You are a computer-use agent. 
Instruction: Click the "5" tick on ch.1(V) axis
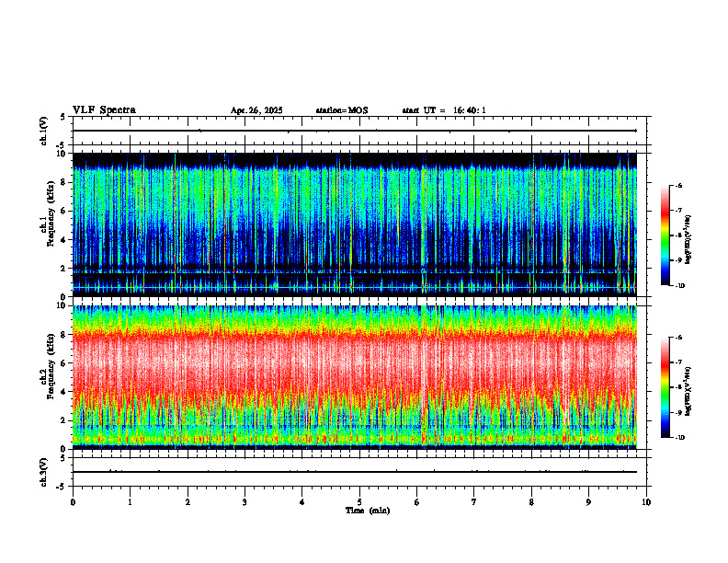[x=64, y=117]
